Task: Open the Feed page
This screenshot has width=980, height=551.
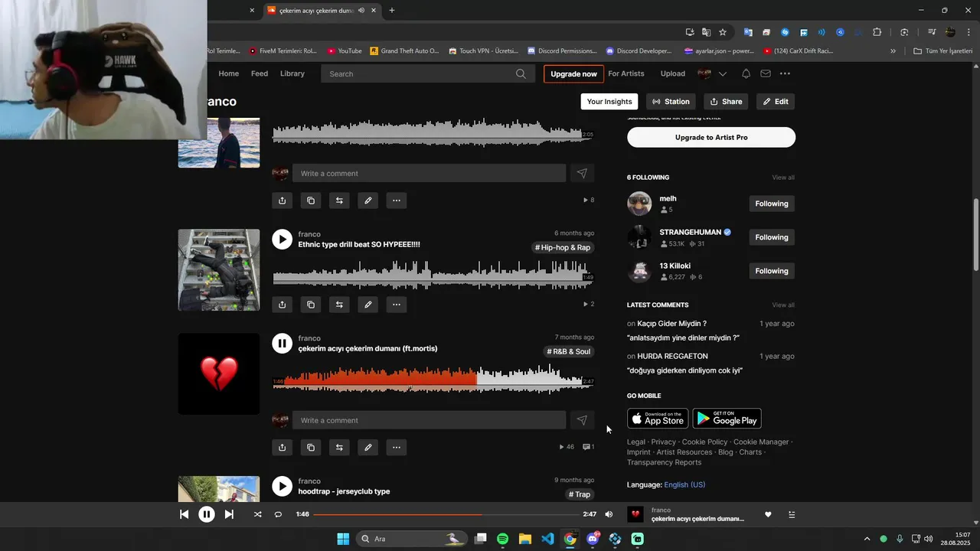Action: coord(260,73)
